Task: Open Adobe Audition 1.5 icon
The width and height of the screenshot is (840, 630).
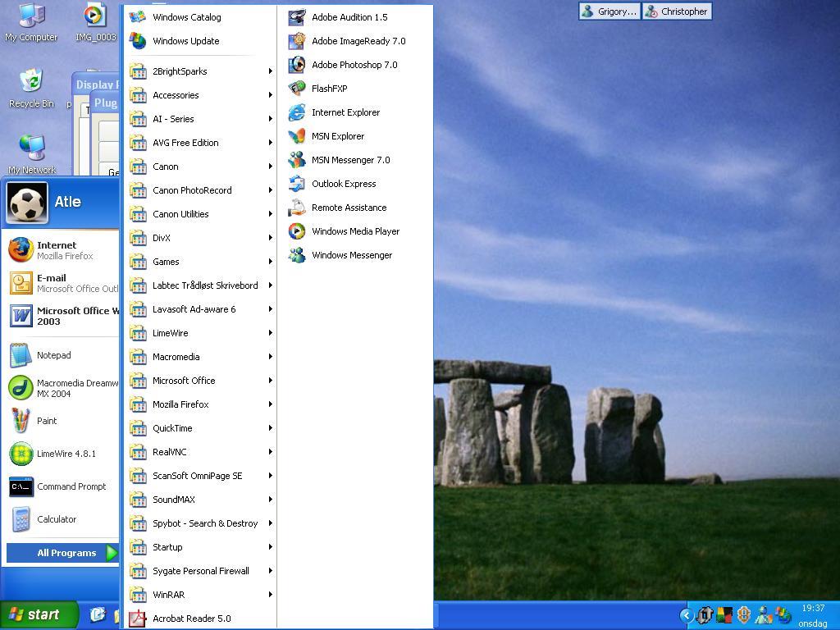Action: pos(297,17)
